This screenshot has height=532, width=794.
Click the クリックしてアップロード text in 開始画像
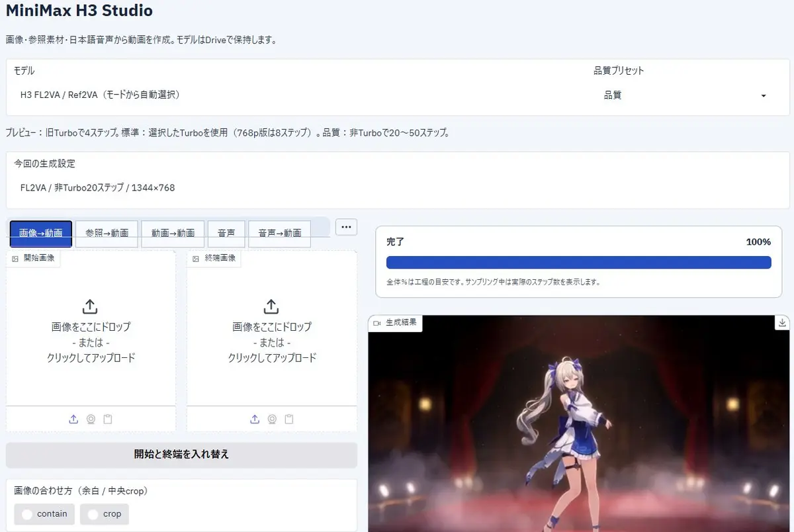pyautogui.click(x=91, y=358)
